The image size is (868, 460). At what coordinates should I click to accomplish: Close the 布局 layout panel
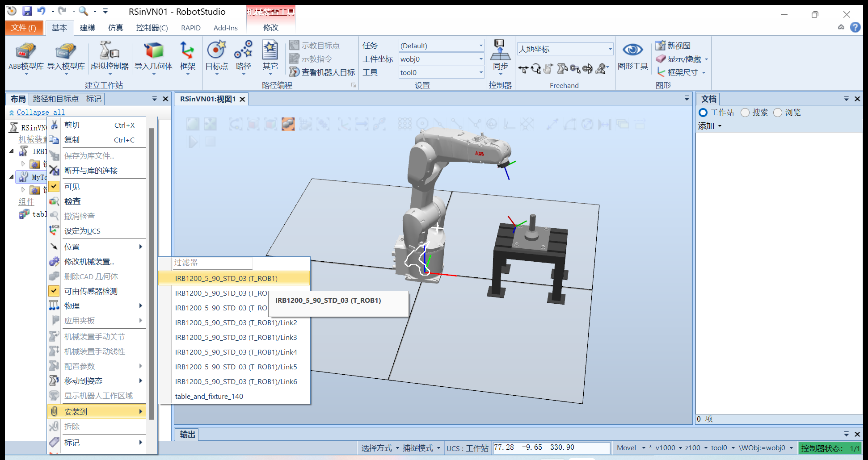click(x=165, y=99)
